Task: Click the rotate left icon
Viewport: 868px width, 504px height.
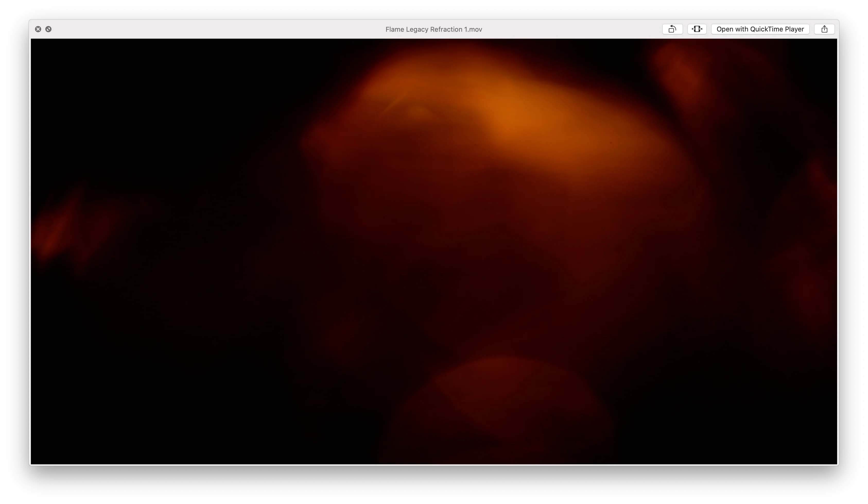Action: tap(672, 29)
